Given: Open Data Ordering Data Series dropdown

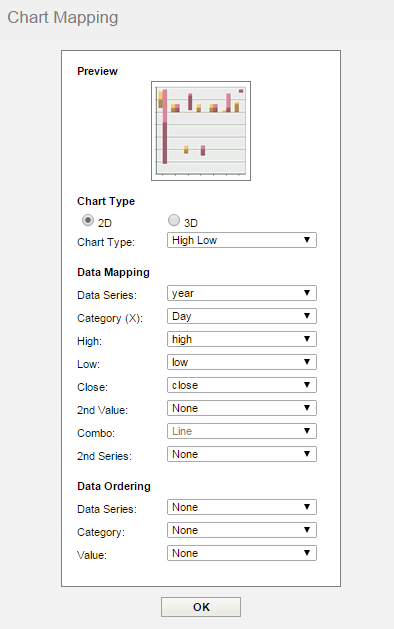Looking at the screenshot, I should [x=242, y=507].
